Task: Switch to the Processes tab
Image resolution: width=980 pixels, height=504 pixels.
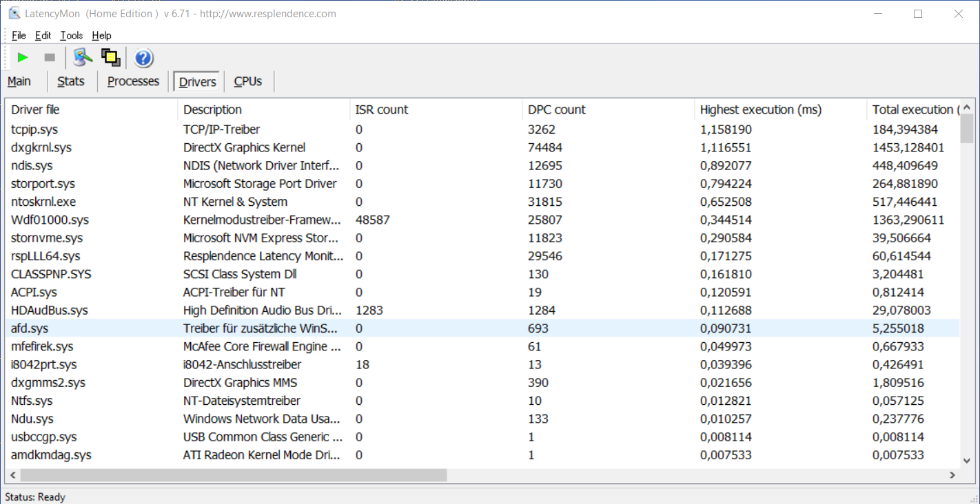Action: tap(133, 81)
